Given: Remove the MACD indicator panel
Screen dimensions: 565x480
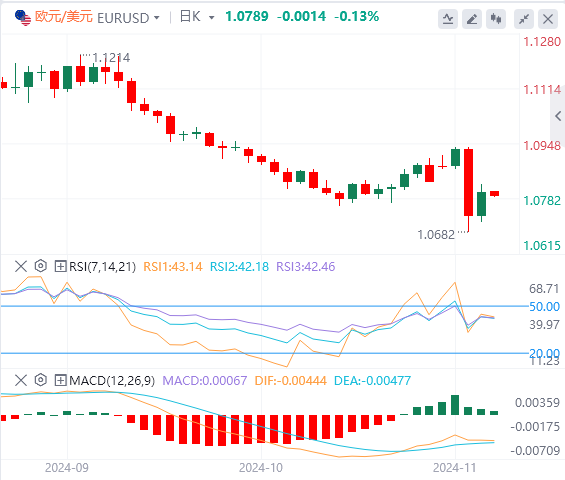Looking at the screenshot, I should (x=21, y=380).
